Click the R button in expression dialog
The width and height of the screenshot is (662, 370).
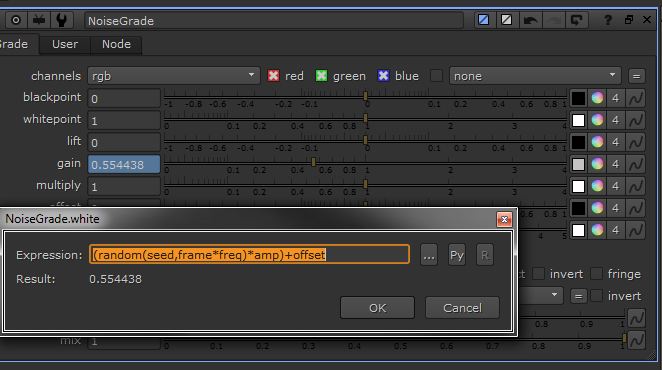(x=485, y=255)
